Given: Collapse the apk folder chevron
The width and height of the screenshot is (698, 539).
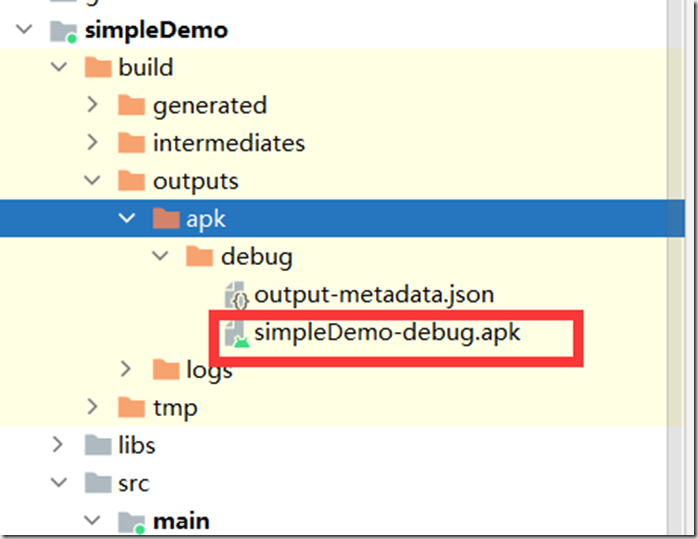Looking at the screenshot, I should pyautogui.click(x=126, y=219).
